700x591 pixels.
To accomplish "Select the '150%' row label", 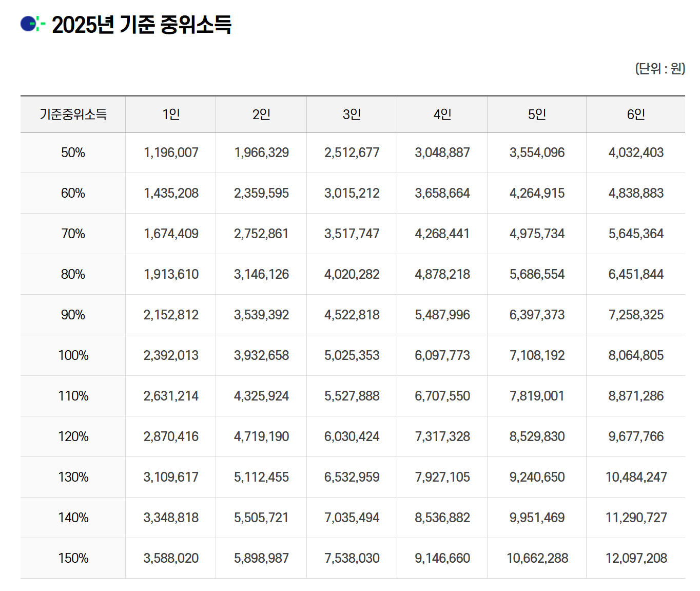I will (73, 558).
